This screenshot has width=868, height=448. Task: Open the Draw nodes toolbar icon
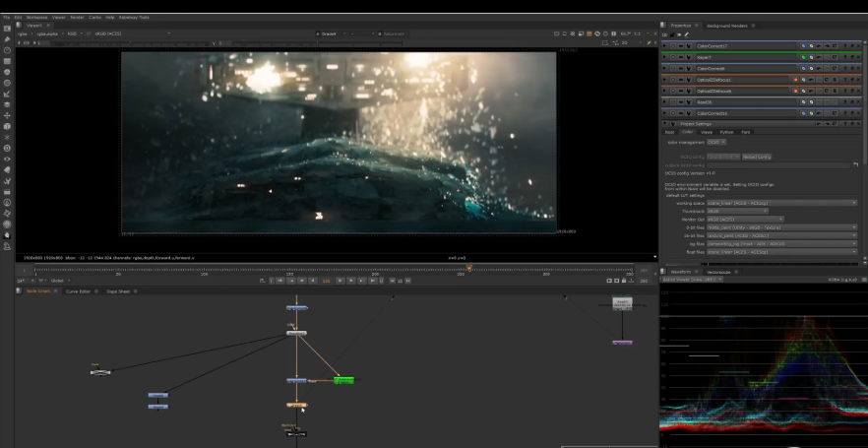click(8, 39)
